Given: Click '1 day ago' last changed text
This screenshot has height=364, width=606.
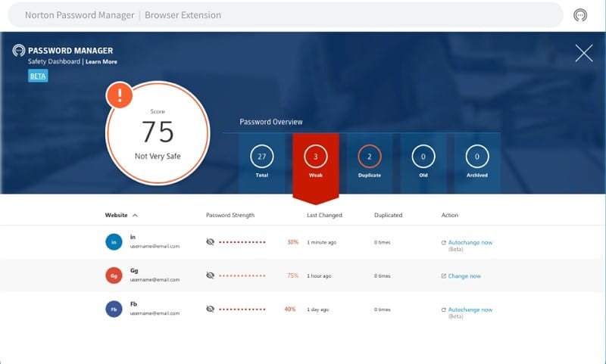Looking at the screenshot, I should [x=317, y=310].
